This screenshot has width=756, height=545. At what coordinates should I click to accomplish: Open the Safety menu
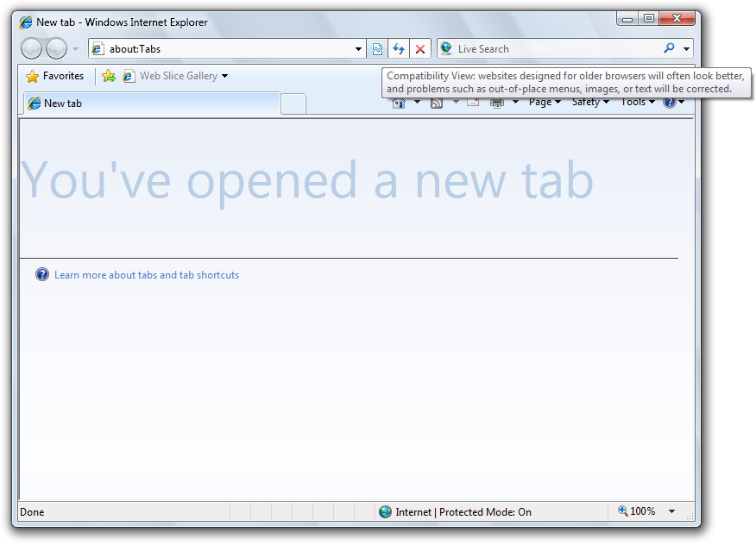pos(590,102)
